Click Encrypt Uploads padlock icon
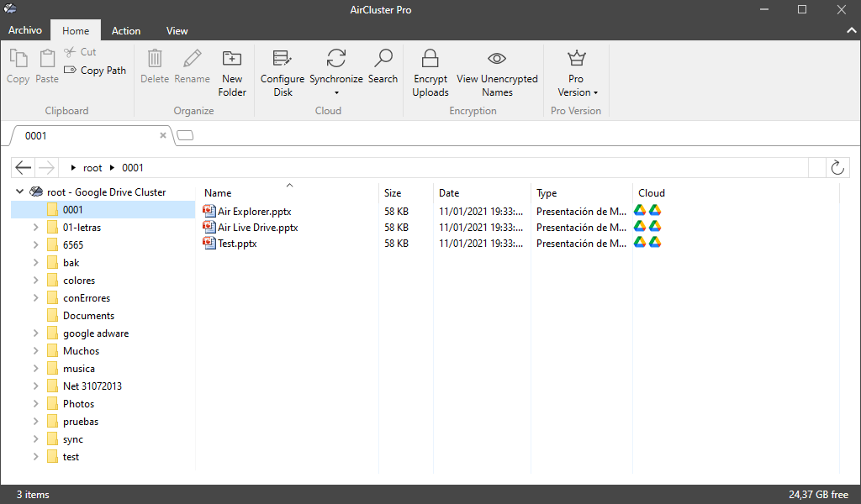 [430, 58]
